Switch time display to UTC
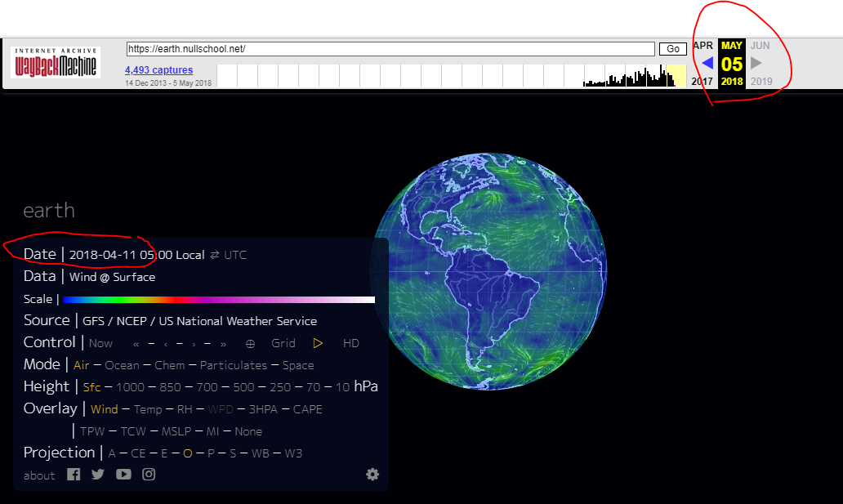Screen dimensions: 843x504 (x=235, y=255)
